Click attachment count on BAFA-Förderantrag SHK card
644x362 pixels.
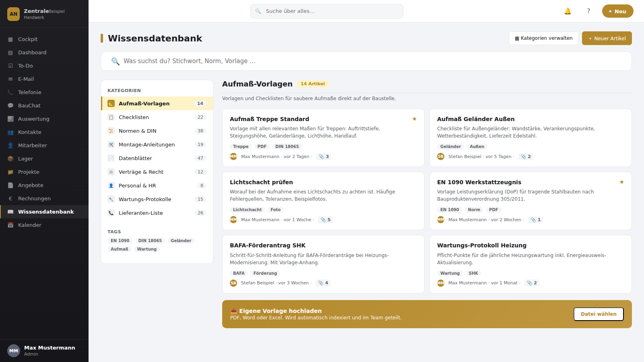tap(323, 283)
